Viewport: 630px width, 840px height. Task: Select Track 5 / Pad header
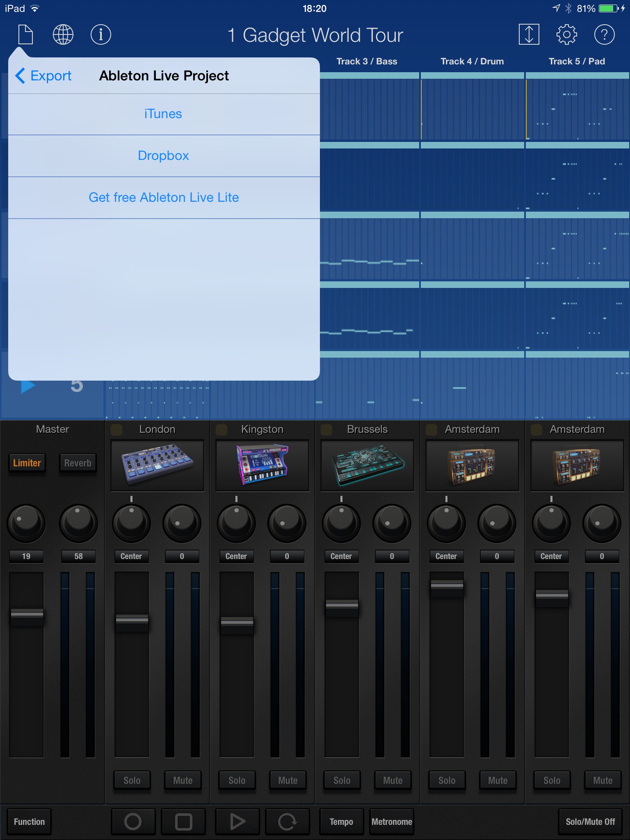click(x=577, y=62)
